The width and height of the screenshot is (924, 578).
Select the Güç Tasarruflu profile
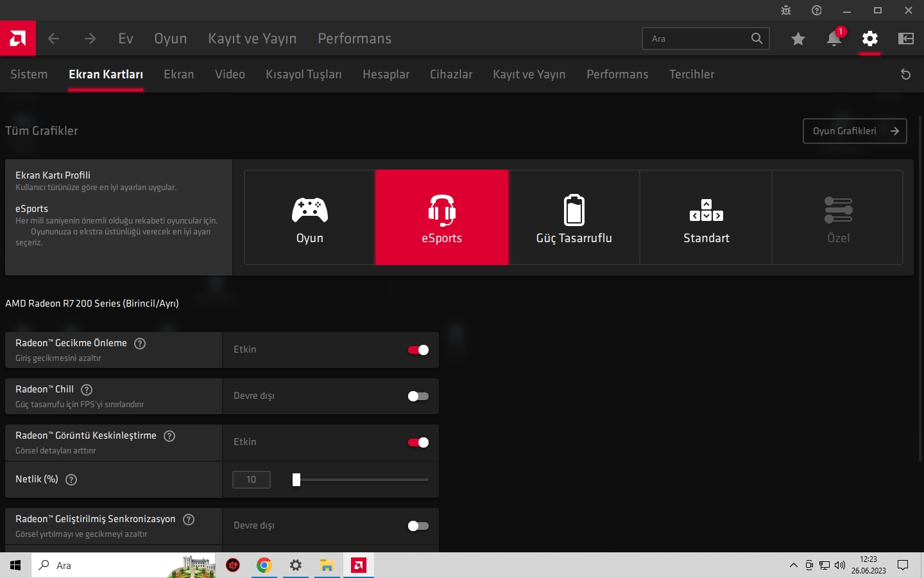click(574, 217)
